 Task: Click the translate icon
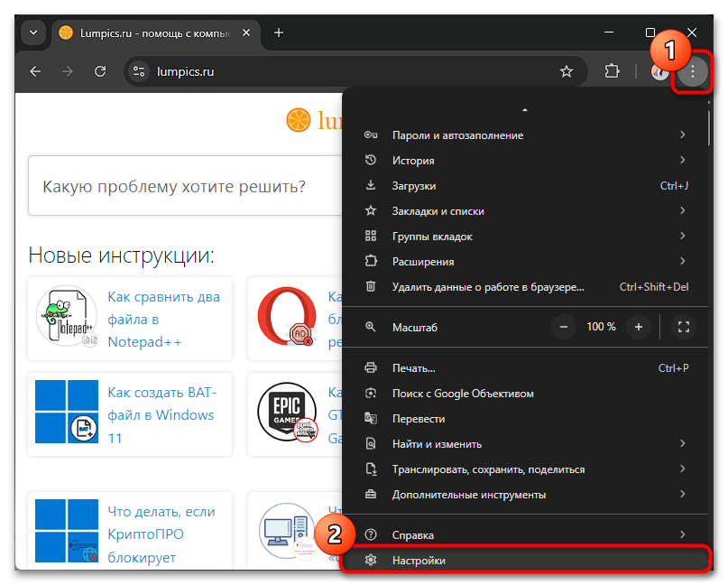(371, 418)
